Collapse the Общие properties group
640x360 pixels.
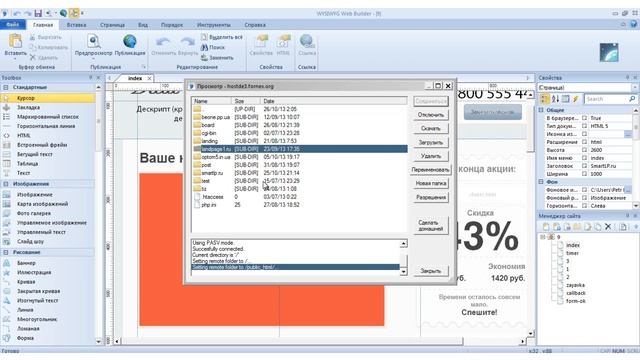point(542,110)
